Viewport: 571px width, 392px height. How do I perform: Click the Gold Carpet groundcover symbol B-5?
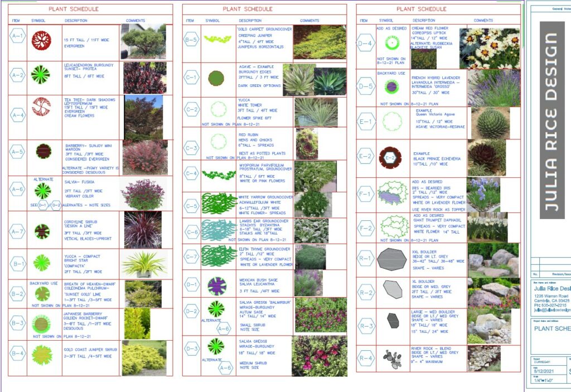coord(218,38)
